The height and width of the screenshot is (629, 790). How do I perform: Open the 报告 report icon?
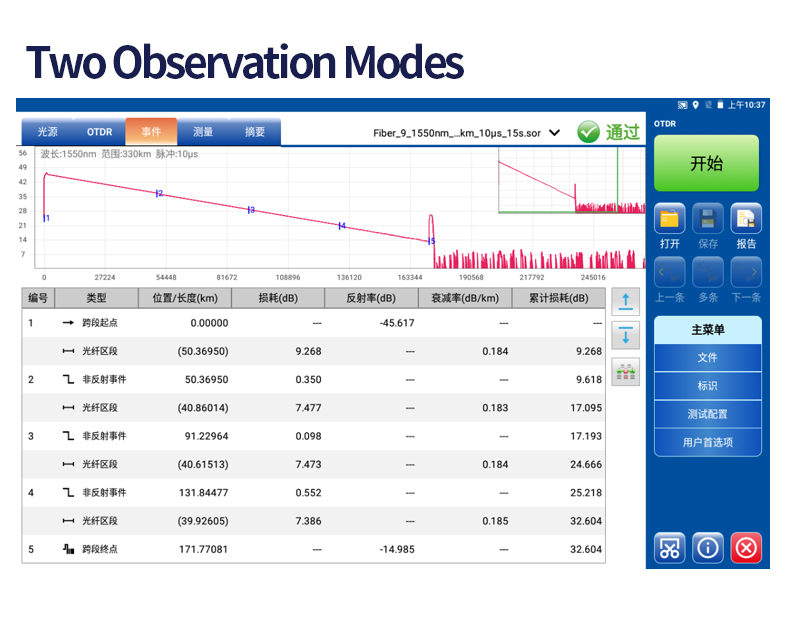point(746,219)
